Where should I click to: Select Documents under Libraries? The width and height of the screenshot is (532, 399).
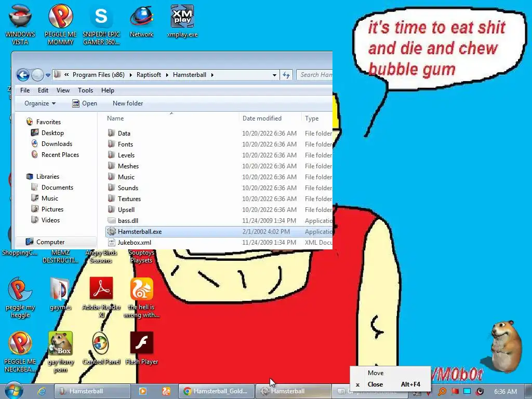pos(57,187)
